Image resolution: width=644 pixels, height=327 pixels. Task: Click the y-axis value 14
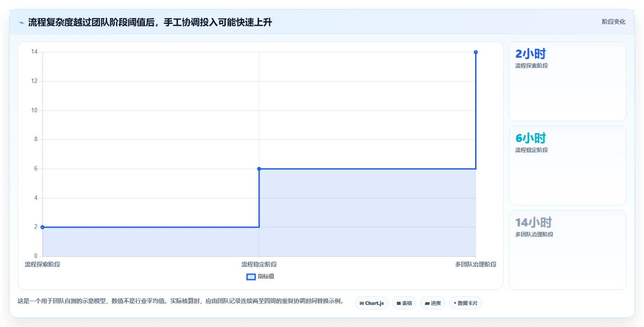click(x=34, y=52)
